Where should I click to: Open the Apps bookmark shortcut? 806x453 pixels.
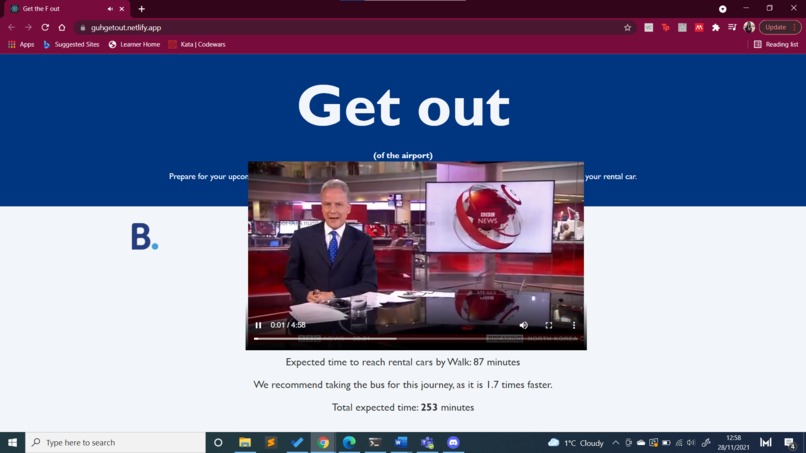21,45
